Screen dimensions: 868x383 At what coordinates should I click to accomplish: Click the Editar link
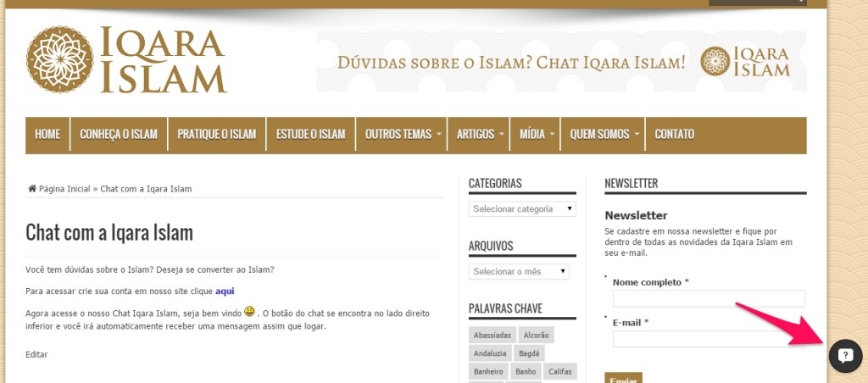[36, 354]
